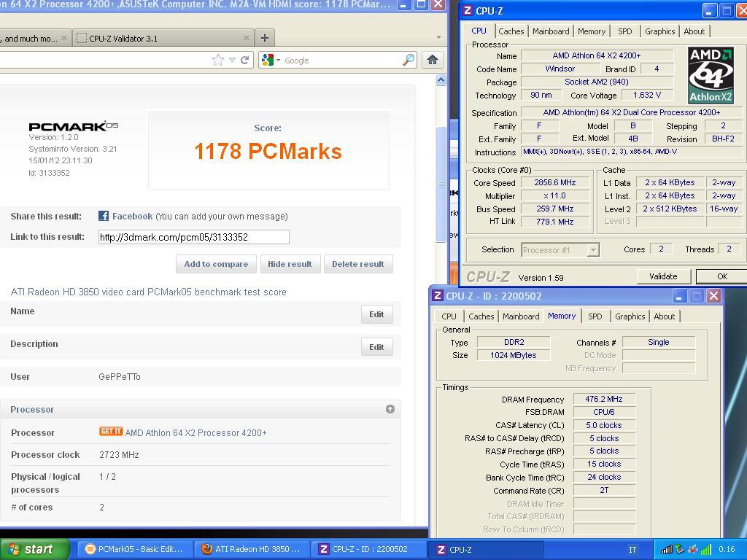This screenshot has width=747, height=560.
Task: Click DRAM Frequency value 476.2 MHz
Action: coord(604,399)
